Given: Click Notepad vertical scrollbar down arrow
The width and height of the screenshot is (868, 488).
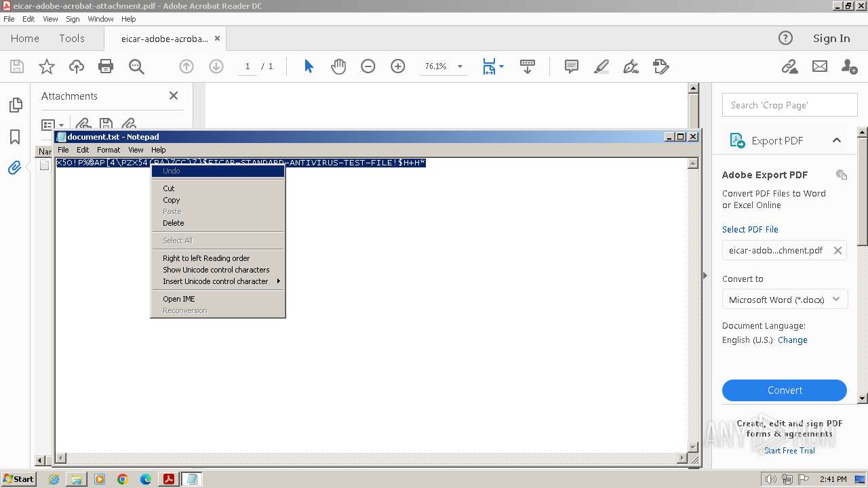Looking at the screenshot, I should point(693,447).
